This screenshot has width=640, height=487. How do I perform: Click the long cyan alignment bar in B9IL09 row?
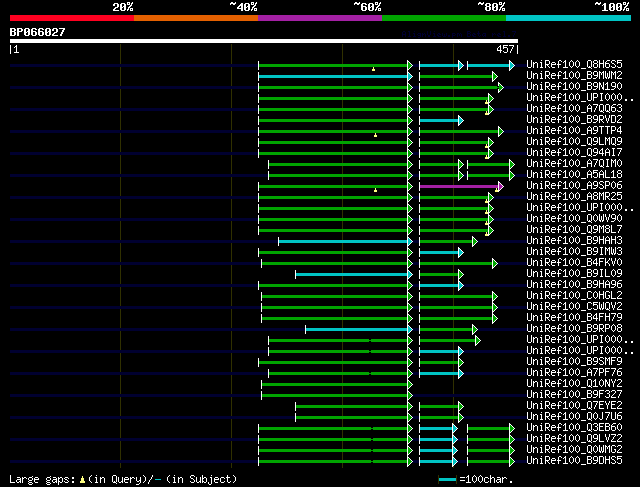354,275
